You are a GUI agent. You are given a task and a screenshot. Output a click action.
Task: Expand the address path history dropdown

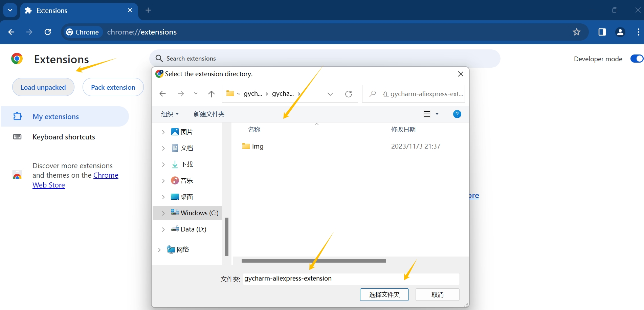pos(330,94)
